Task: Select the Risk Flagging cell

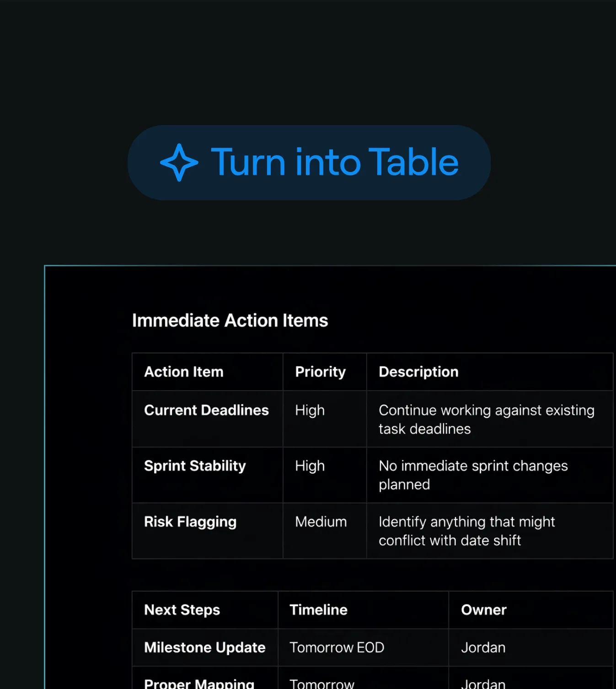Action: click(208, 531)
